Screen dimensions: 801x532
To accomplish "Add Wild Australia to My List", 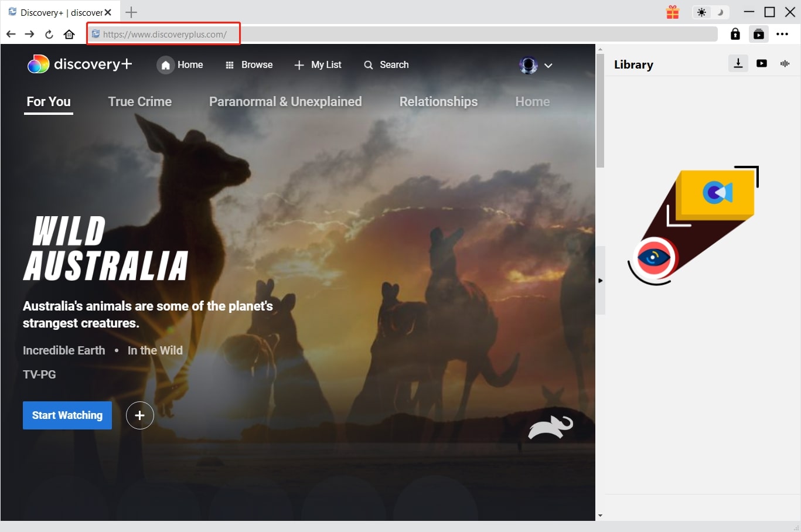I will click(139, 415).
